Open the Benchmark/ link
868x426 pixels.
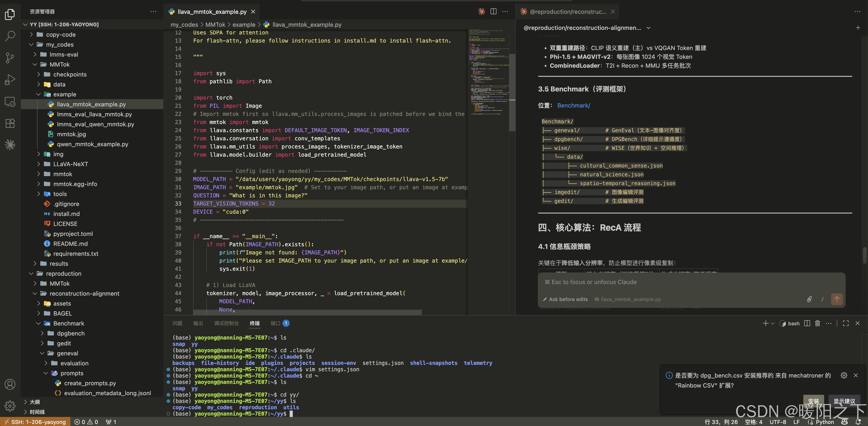point(573,105)
